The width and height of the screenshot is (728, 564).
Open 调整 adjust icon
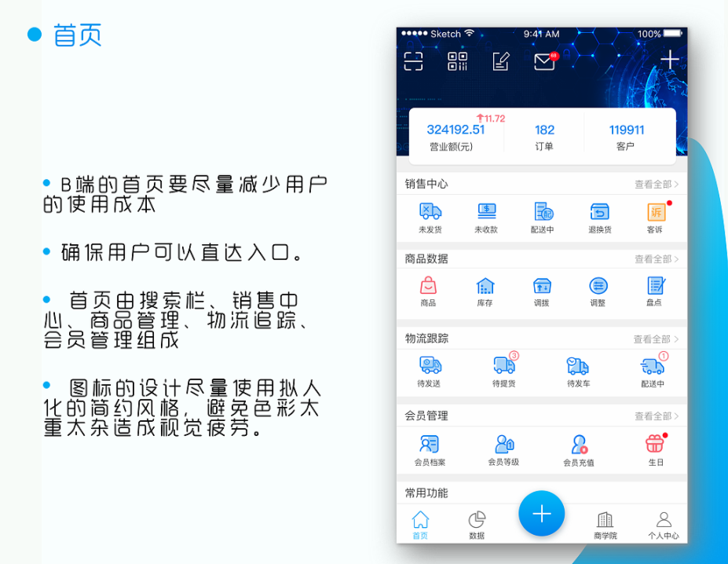(x=598, y=286)
